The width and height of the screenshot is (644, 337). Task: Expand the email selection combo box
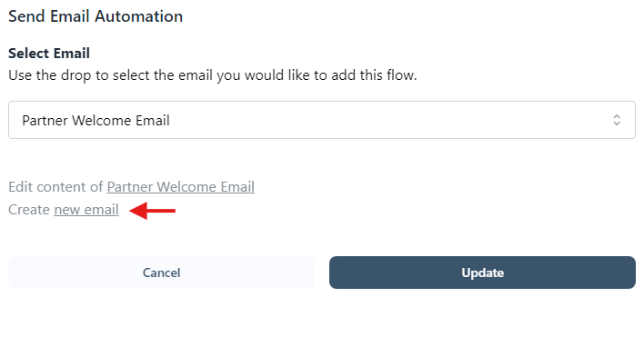click(322, 120)
